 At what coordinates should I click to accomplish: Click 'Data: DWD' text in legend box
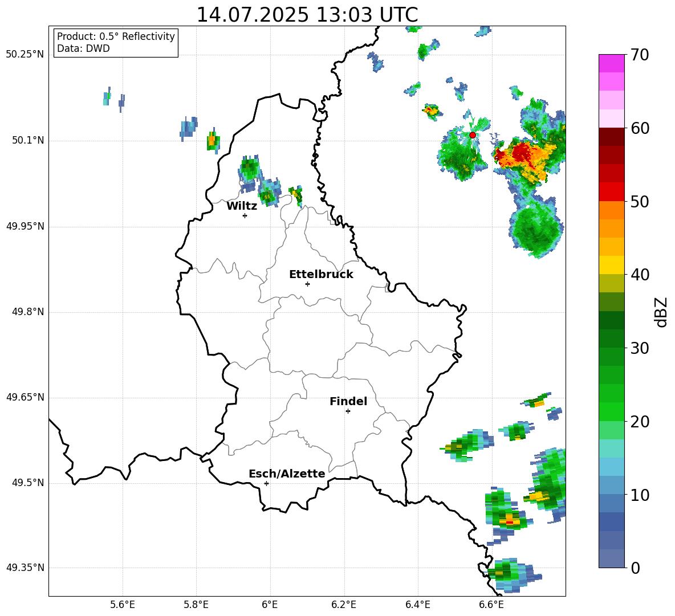click(x=83, y=48)
